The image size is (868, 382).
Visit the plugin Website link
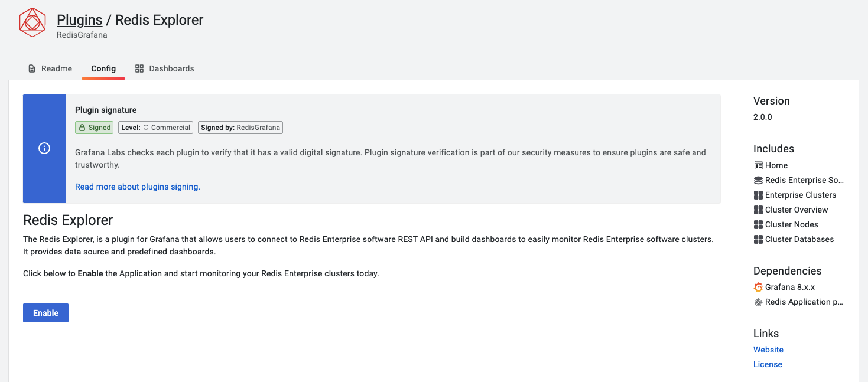(768, 349)
